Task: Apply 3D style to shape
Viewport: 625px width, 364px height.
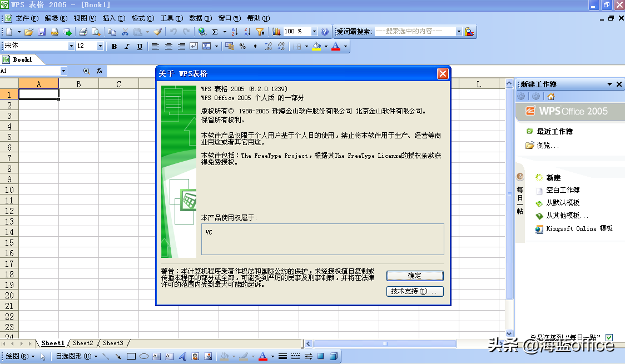Action: [334, 356]
